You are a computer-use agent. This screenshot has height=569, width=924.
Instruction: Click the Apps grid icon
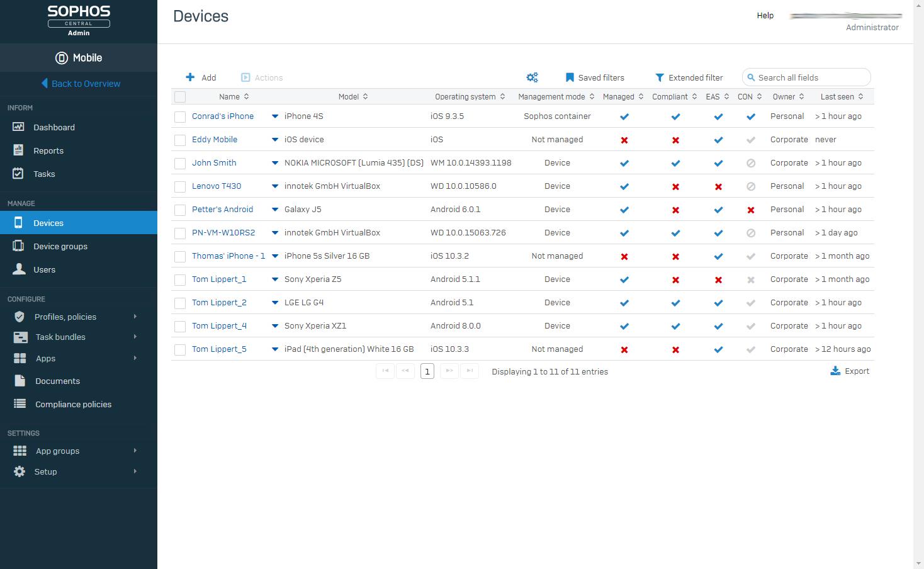(20, 358)
